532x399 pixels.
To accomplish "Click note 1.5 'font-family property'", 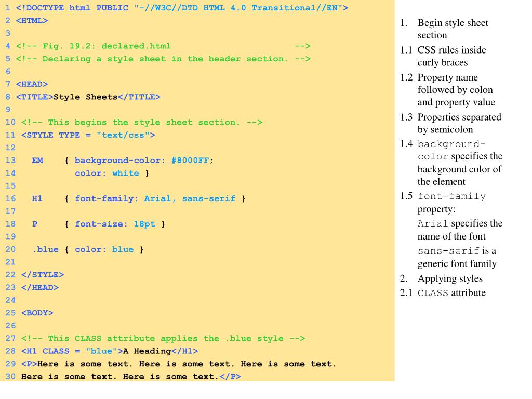I will pos(451,203).
